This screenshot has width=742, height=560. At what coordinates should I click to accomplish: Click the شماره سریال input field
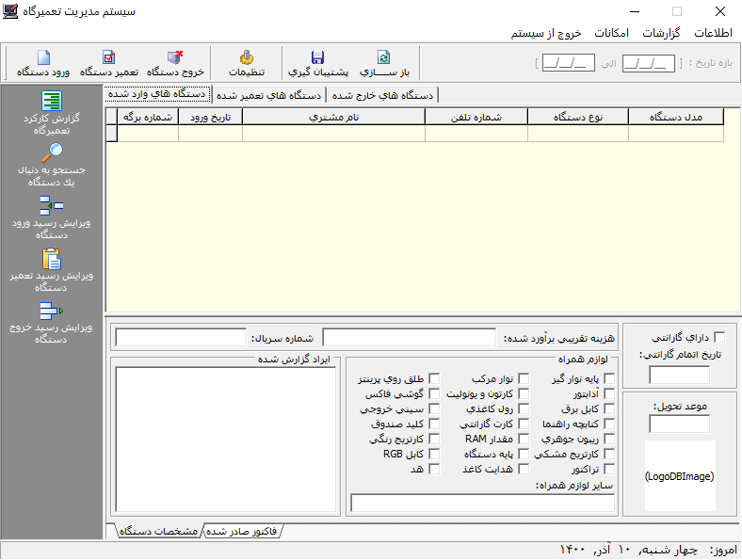tap(181, 337)
